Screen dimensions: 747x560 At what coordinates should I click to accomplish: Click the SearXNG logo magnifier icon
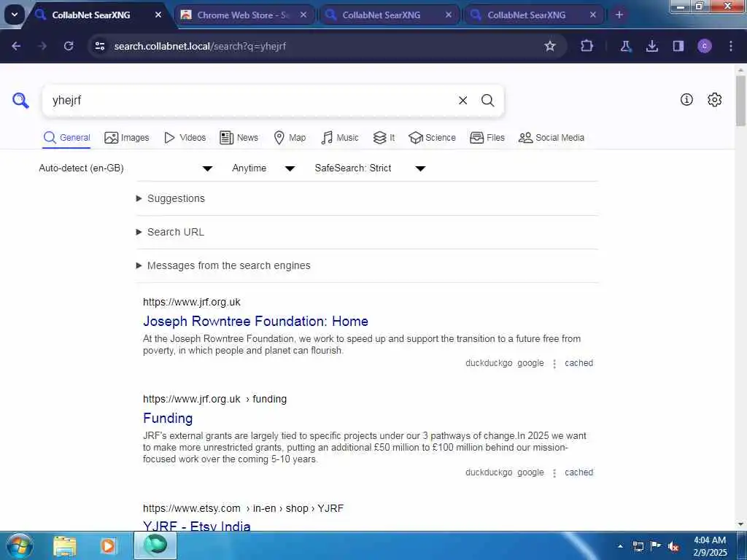(x=20, y=101)
